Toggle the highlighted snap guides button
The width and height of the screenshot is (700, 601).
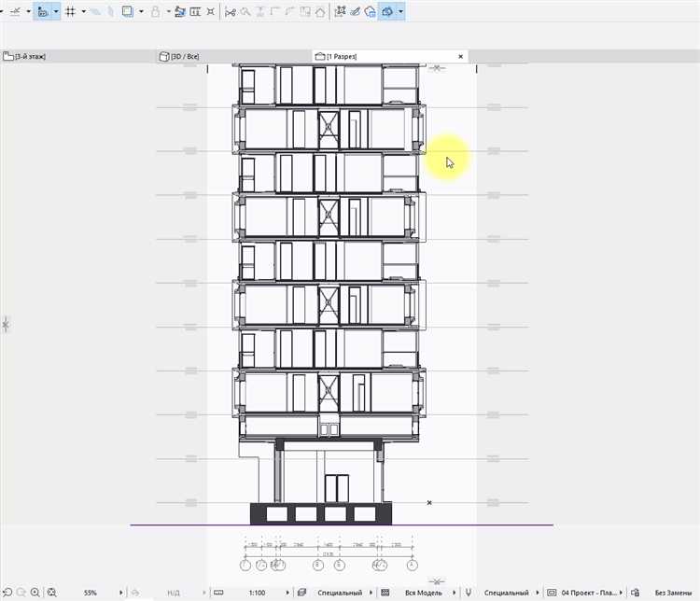[43, 11]
